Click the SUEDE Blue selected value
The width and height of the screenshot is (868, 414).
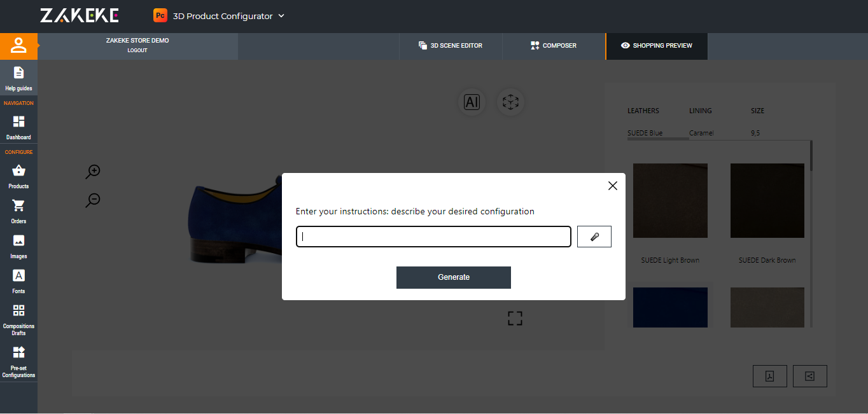(x=645, y=133)
